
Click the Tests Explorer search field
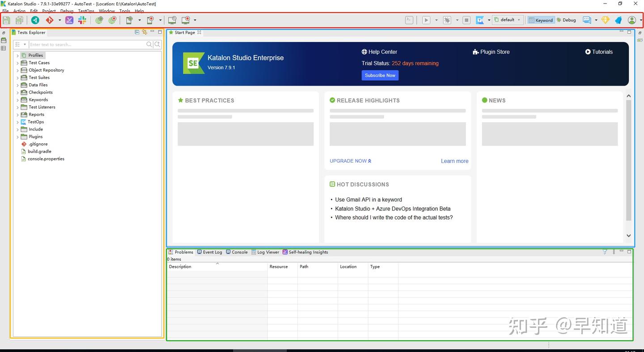[x=87, y=44]
